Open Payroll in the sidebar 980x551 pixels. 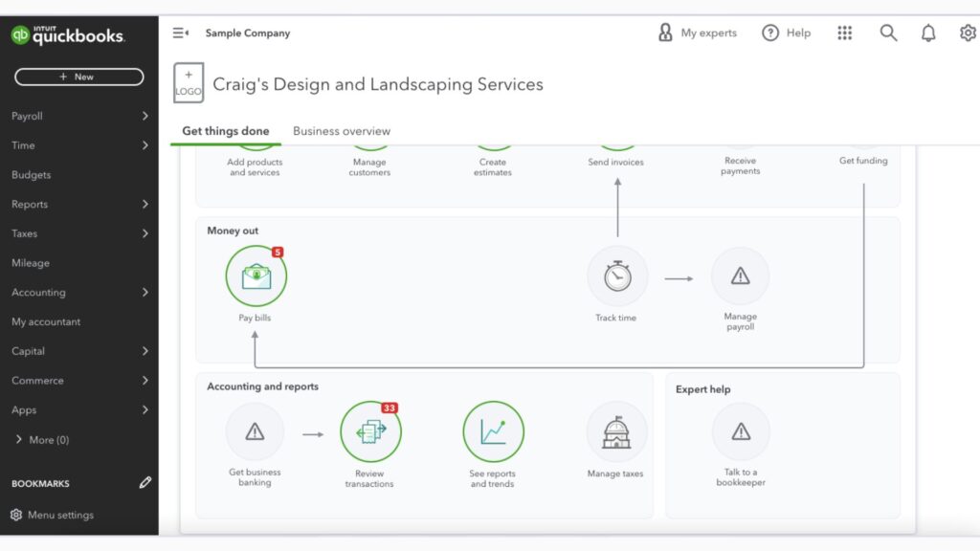tap(27, 116)
